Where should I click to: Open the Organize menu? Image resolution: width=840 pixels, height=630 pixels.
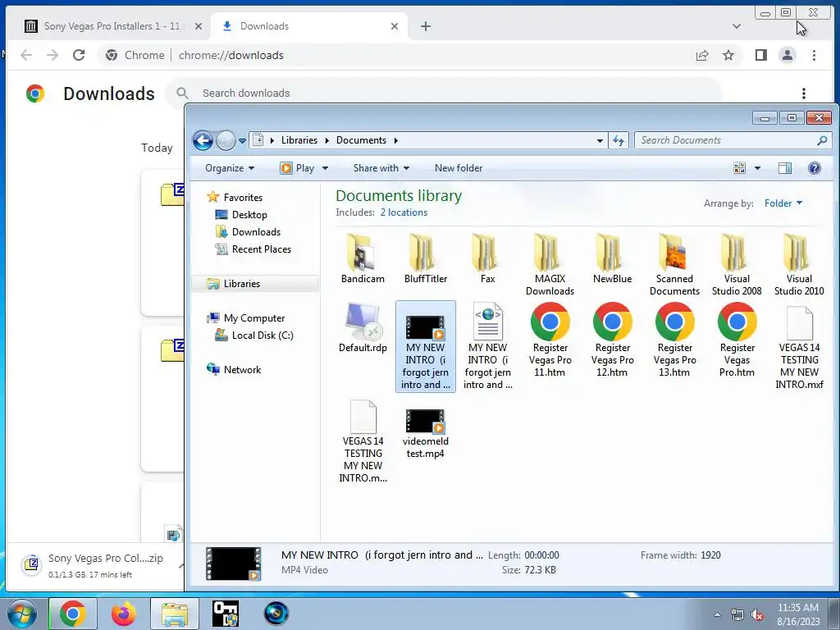pos(230,168)
